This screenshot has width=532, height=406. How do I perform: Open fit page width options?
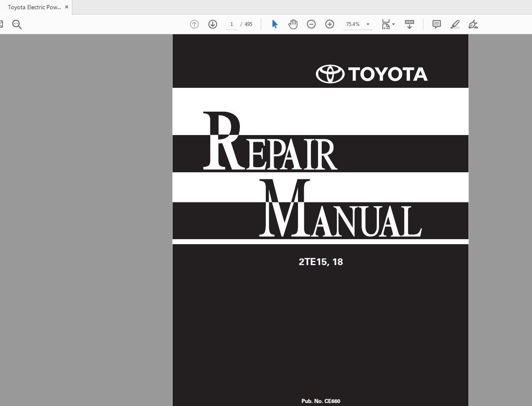[x=388, y=24]
